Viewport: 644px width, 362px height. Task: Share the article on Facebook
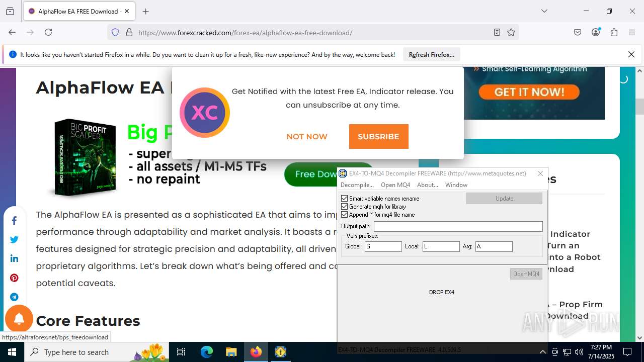point(14,220)
